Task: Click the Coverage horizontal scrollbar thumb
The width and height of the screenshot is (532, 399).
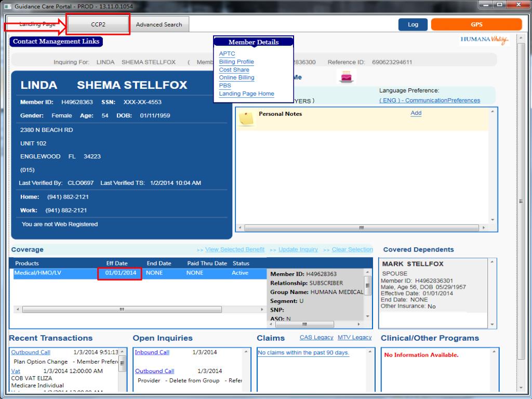Action: [122, 310]
